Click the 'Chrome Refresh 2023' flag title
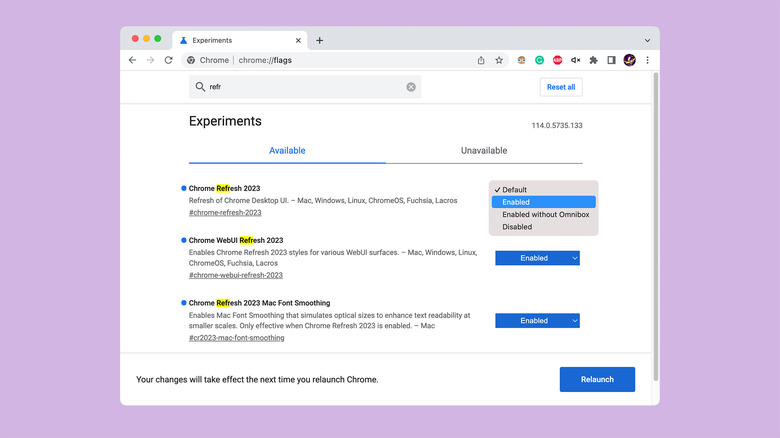 pyautogui.click(x=224, y=188)
